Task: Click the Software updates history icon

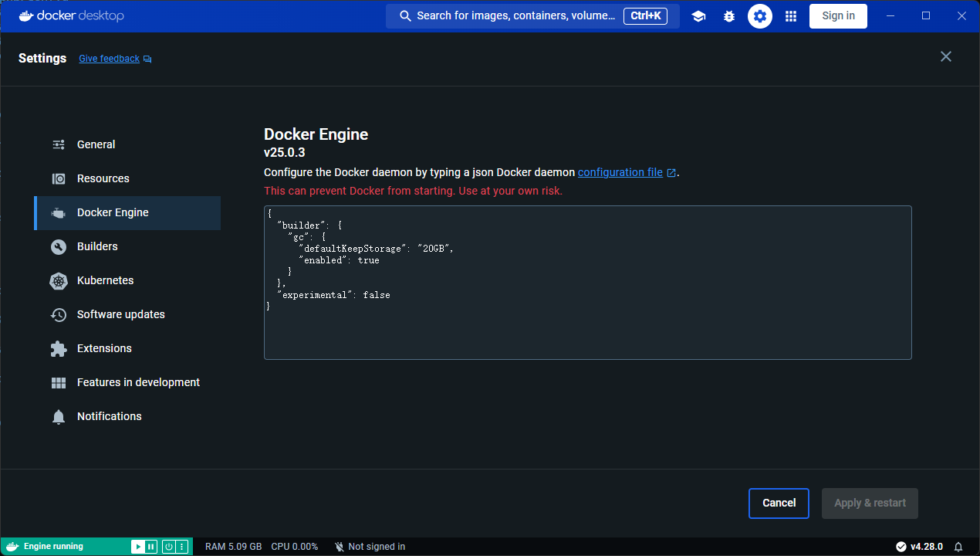Action: pos(59,315)
